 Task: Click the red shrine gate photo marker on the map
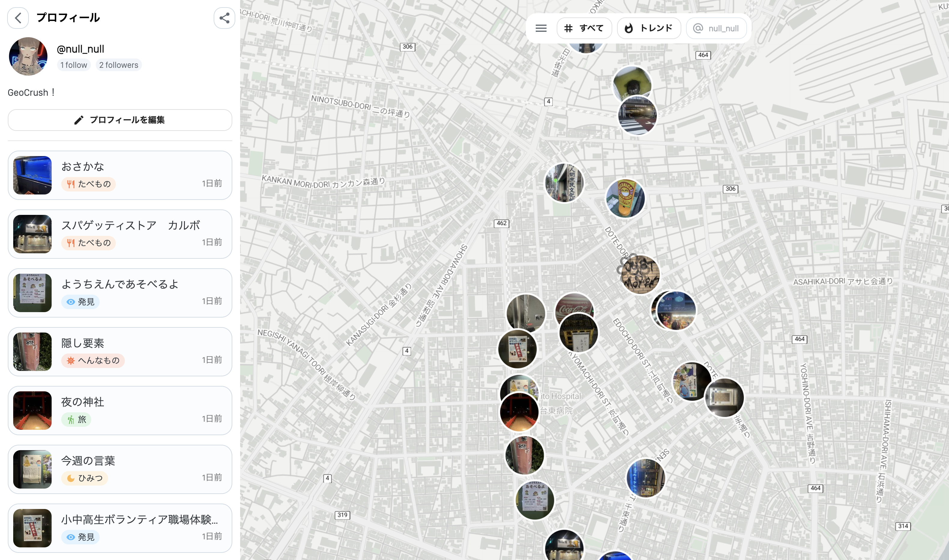(519, 413)
